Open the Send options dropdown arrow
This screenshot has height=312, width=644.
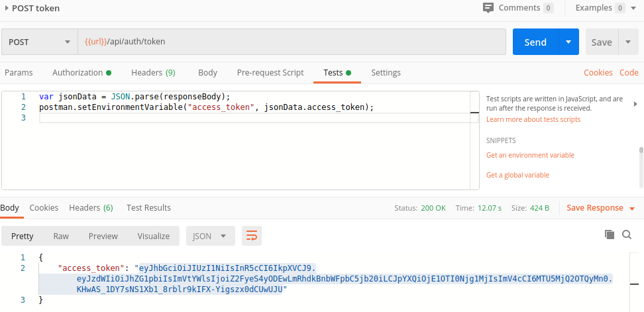click(x=569, y=42)
